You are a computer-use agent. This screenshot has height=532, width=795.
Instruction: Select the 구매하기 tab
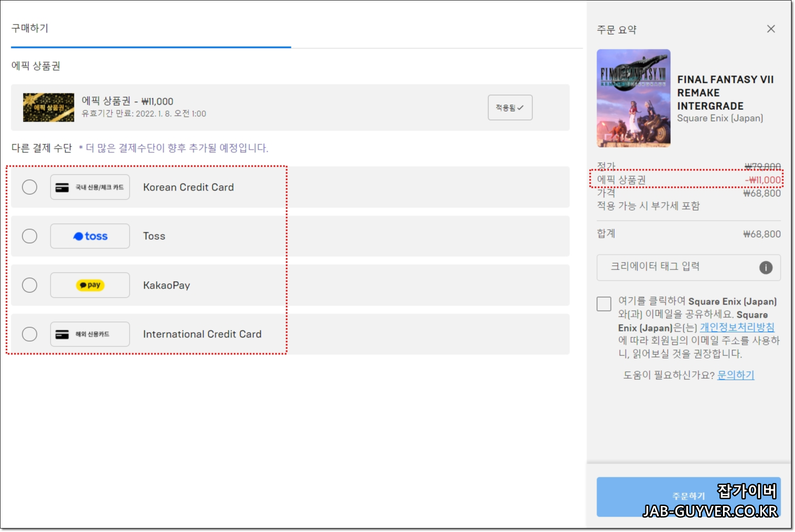(x=30, y=28)
